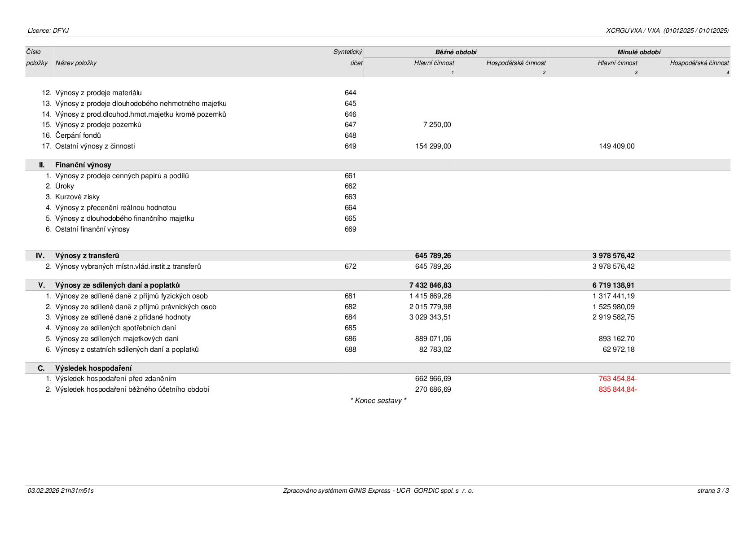Click the Výnosy z transferů section row

[x=378, y=256]
